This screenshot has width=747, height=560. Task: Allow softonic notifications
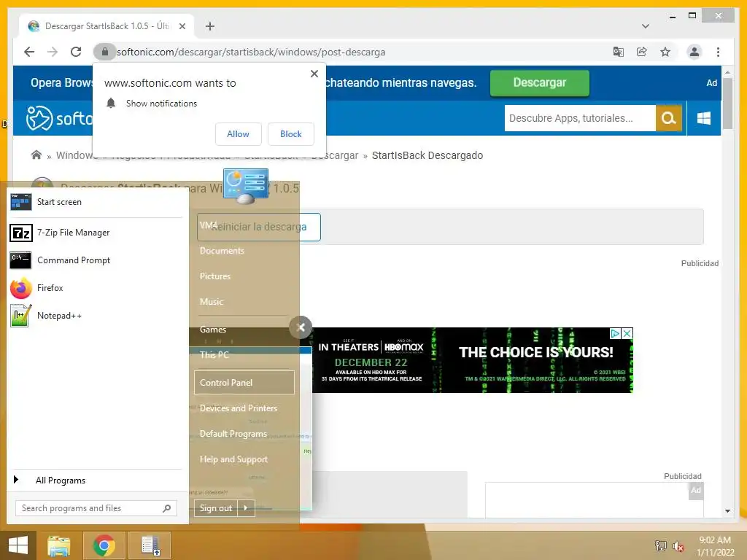[239, 134]
